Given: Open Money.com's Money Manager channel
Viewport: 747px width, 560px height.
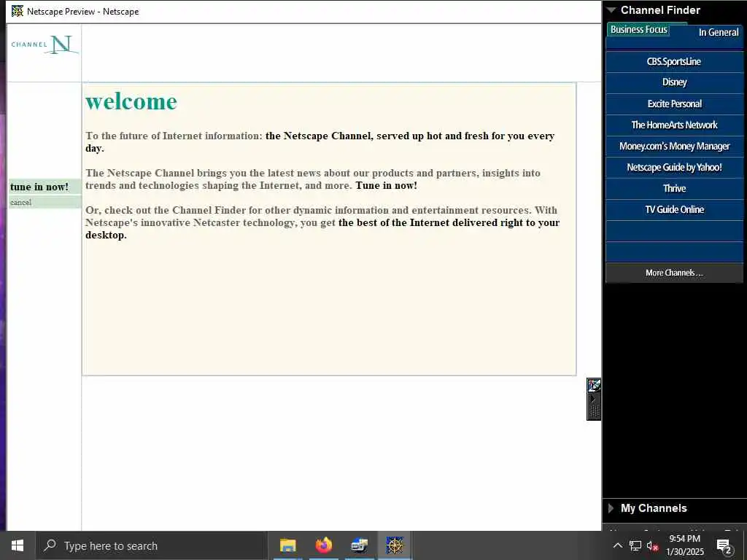Looking at the screenshot, I should click(674, 146).
